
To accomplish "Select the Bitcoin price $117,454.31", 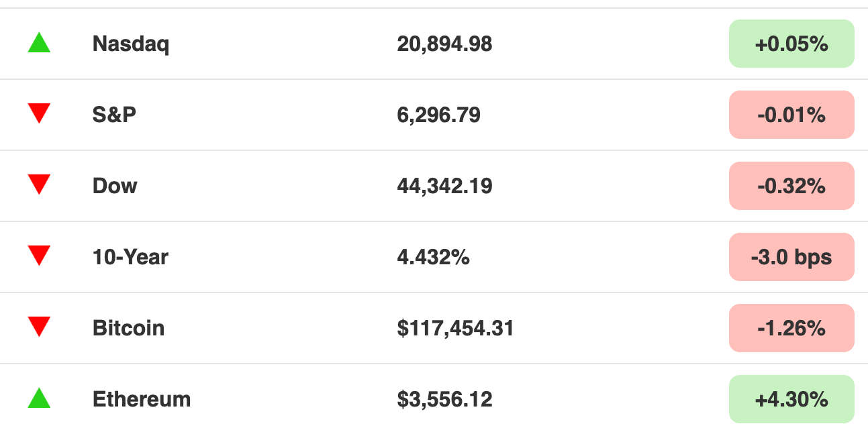I will 455,329.
